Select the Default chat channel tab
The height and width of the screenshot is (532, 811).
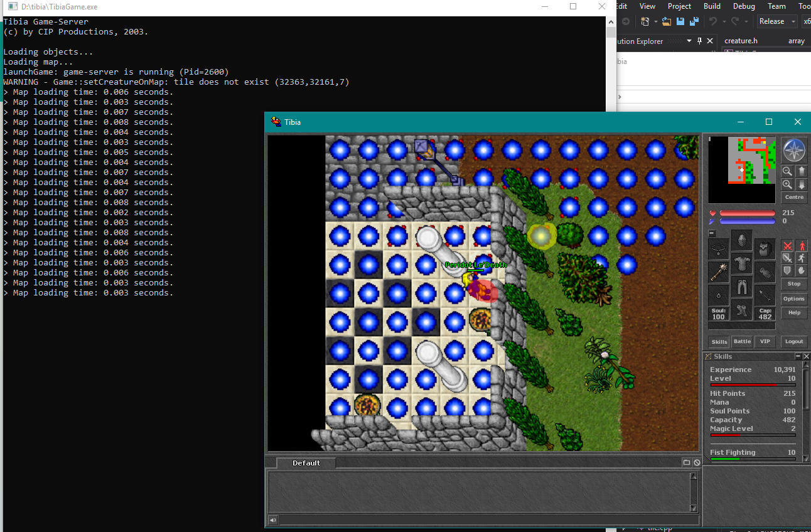click(x=306, y=463)
